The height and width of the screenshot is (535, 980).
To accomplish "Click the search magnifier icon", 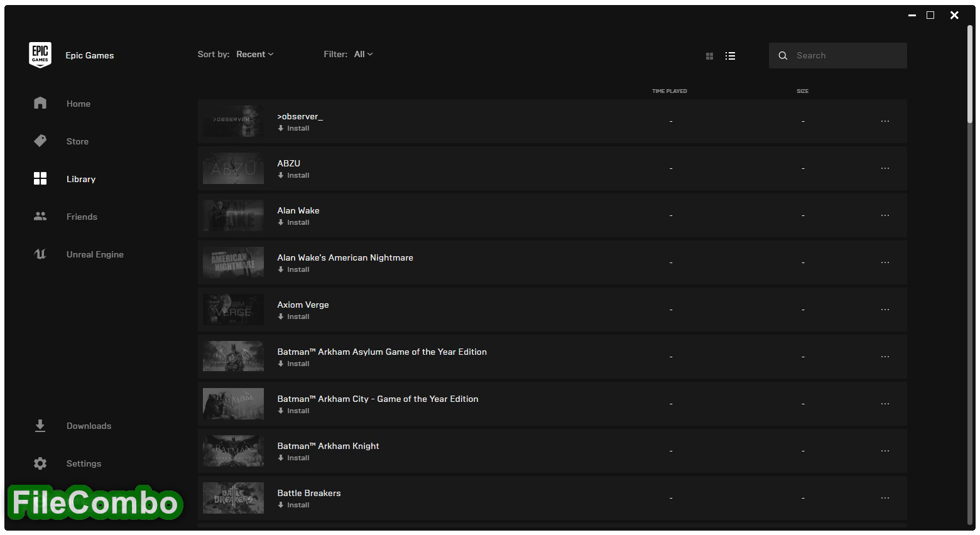I will tap(783, 56).
